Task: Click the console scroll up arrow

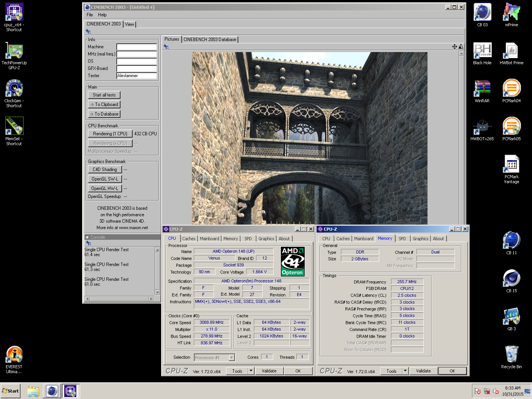Action: pyautogui.click(x=158, y=250)
